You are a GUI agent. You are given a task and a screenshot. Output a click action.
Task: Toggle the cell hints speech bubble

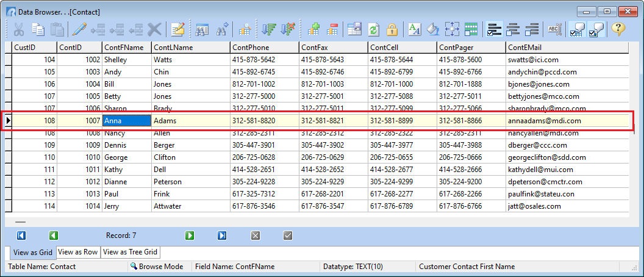596,29
